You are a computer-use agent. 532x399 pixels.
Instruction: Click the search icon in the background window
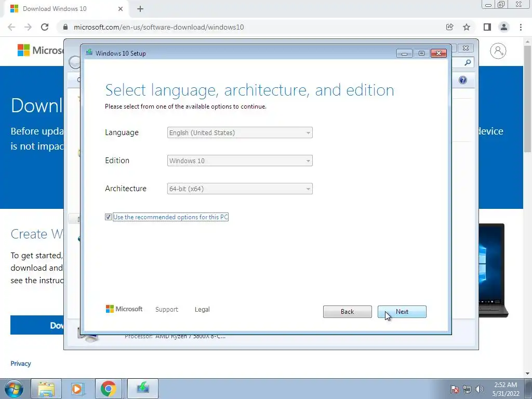point(468,62)
